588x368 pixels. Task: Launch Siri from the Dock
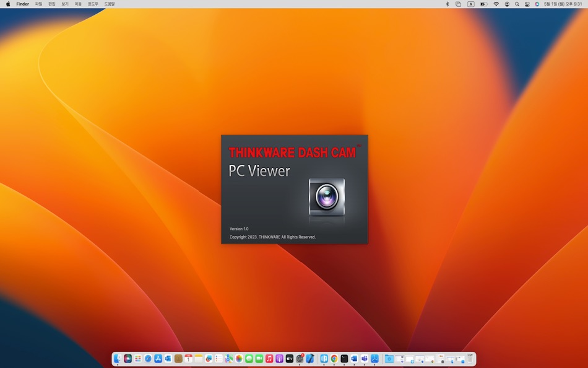coord(128,359)
